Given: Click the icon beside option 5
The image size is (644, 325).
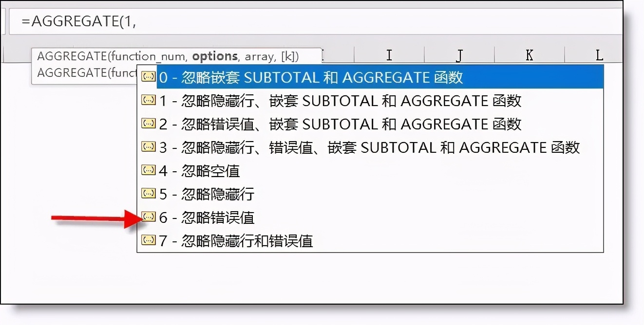Looking at the screenshot, I should tap(148, 194).
